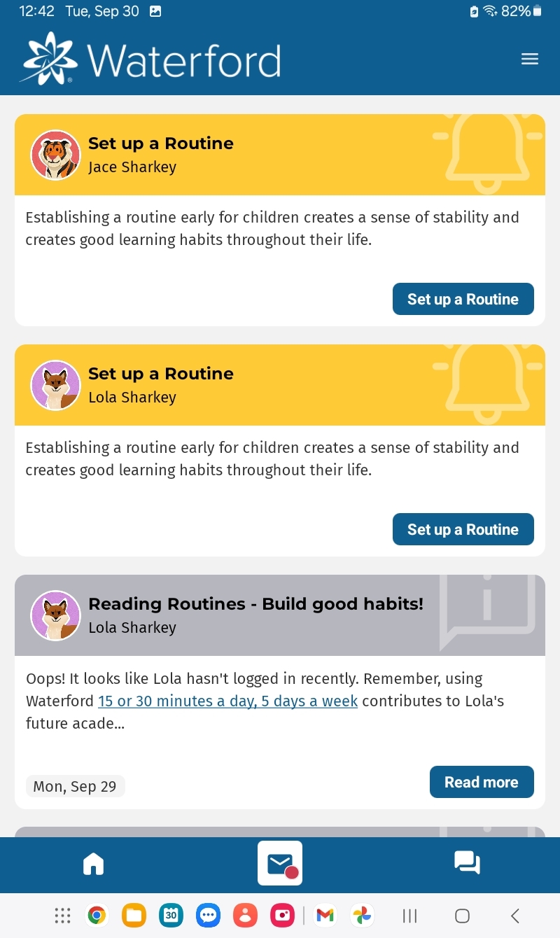Set up a Routine for Jace
Viewport: 560px width, 938px height.
[x=463, y=300]
